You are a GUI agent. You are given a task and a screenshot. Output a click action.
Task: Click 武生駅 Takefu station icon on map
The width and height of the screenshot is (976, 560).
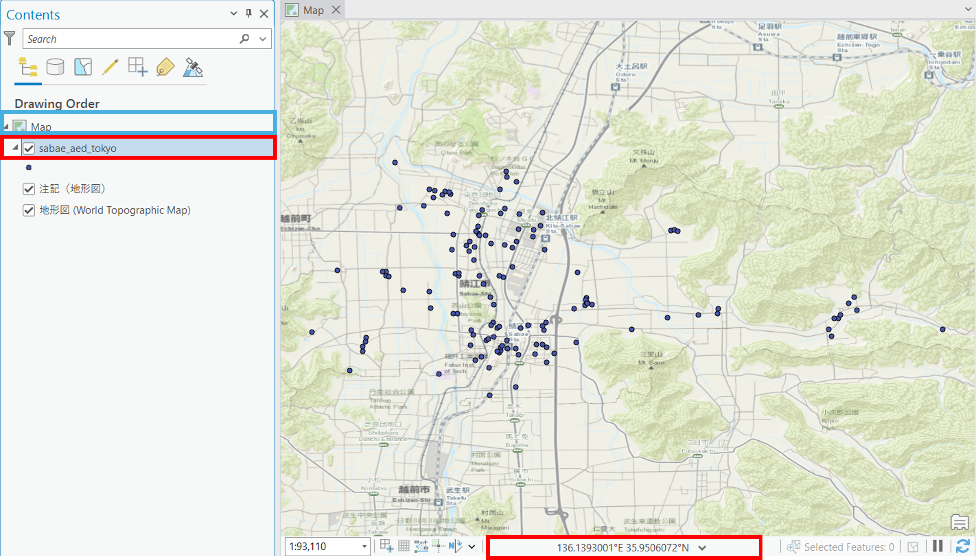point(438,502)
